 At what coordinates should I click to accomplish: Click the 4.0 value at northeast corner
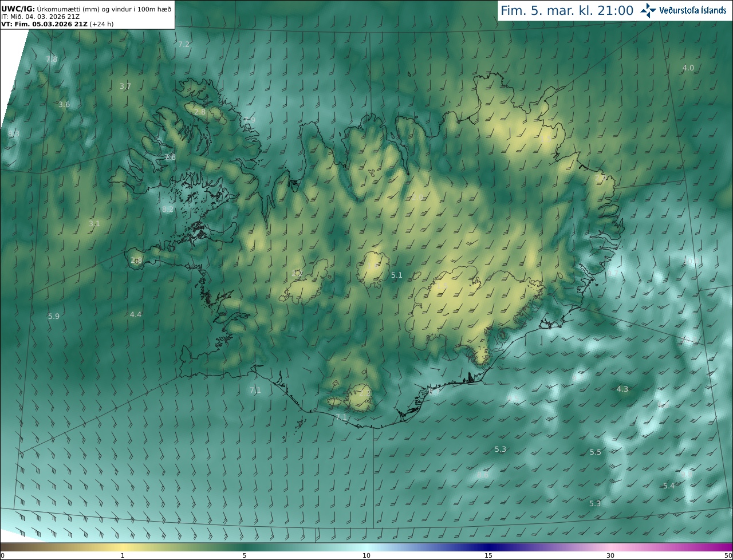click(x=688, y=68)
